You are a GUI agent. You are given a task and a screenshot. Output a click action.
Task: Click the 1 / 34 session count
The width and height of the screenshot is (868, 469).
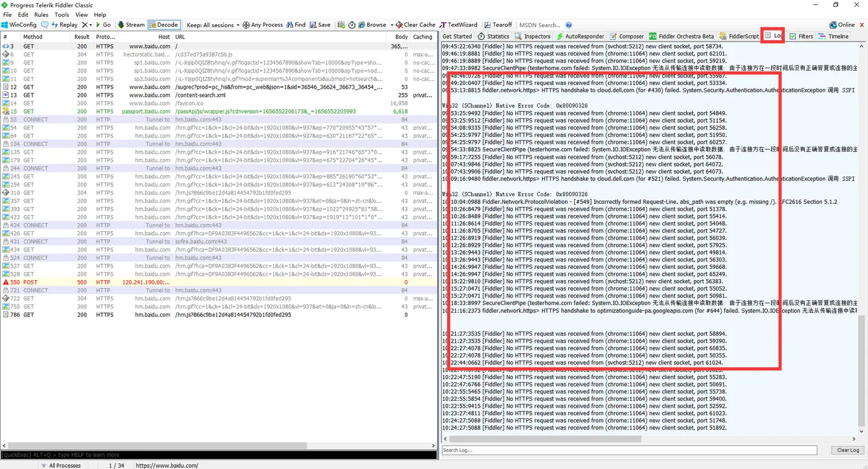coord(117,465)
